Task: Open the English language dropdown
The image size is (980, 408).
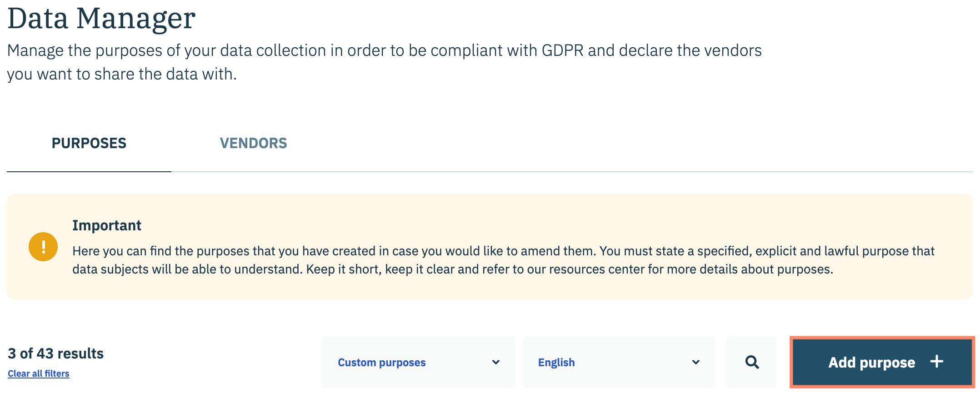Action: coord(618,362)
